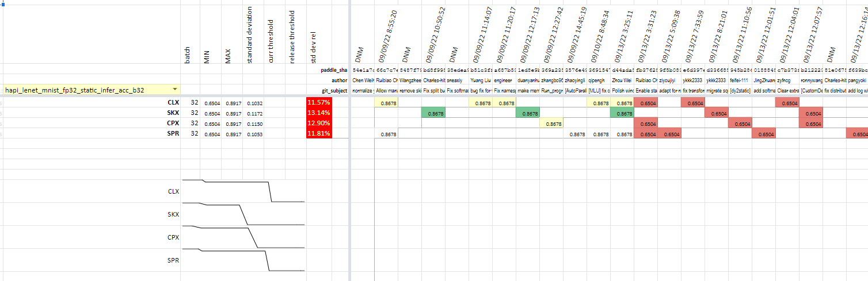This screenshot has height=281, width=868.
Task: Click the MIN value 0.6504 in the CLX row
Action: [212, 103]
